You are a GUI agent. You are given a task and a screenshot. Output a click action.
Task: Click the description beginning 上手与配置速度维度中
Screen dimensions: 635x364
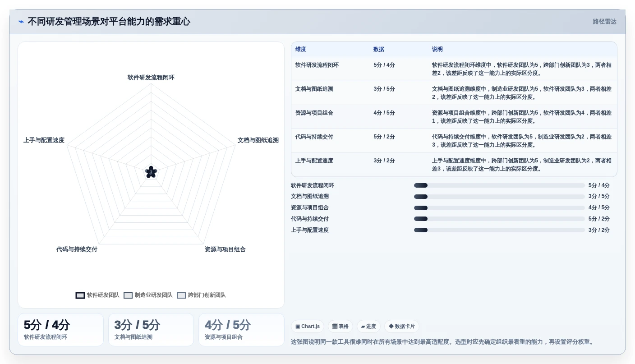click(522, 165)
